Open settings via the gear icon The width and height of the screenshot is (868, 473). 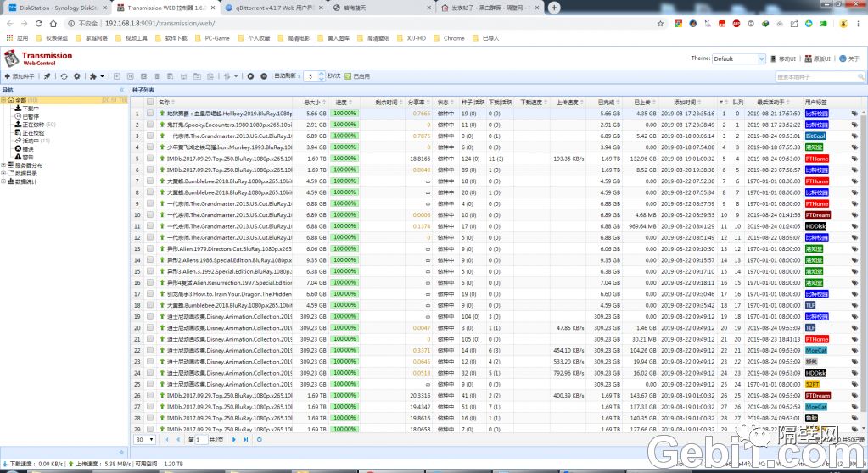point(77,76)
